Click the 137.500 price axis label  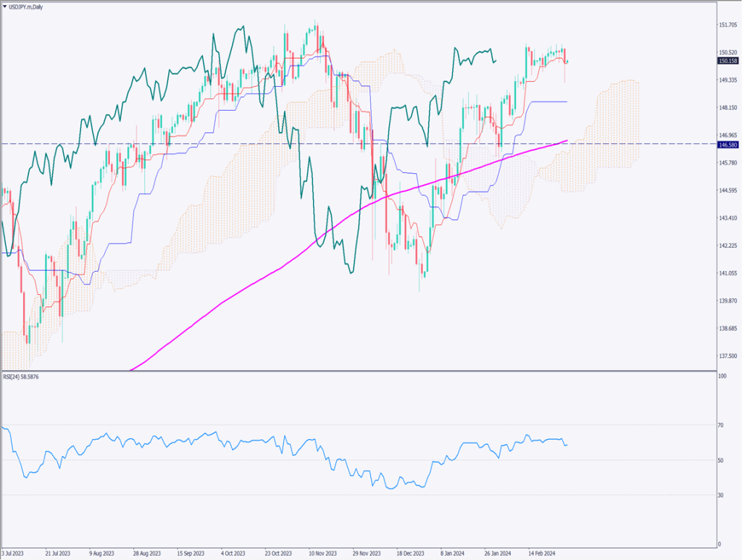727,356
